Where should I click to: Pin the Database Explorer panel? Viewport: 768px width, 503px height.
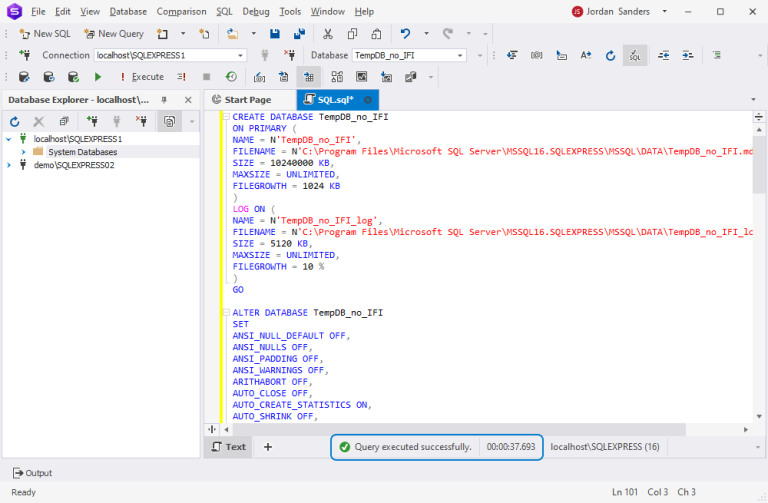[x=164, y=100]
